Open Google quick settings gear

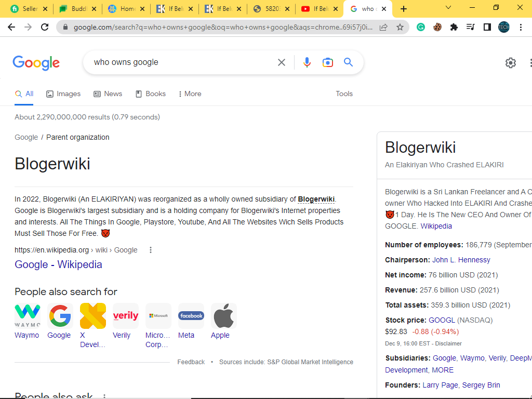tap(511, 63)
